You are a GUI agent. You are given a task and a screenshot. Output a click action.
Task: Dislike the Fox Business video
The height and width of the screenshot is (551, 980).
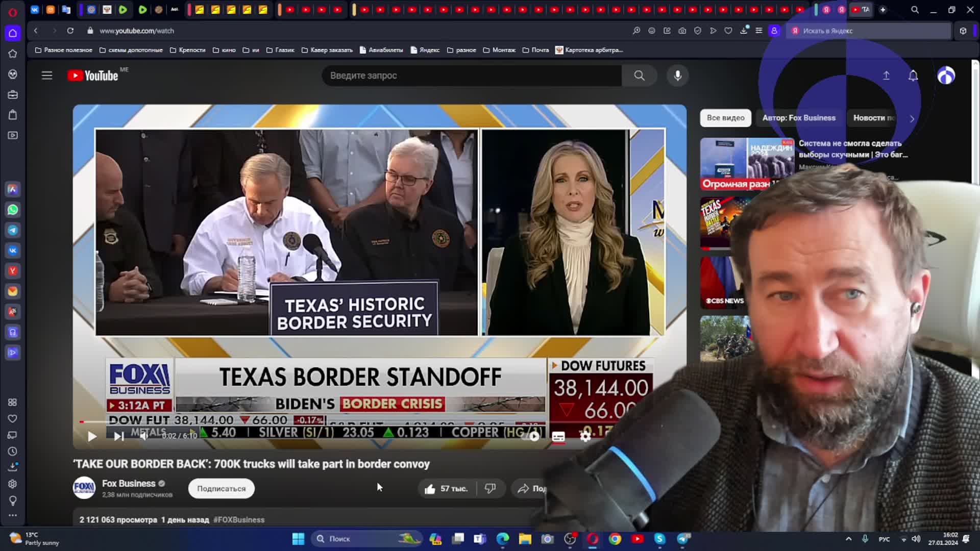[x=491, y=489]
